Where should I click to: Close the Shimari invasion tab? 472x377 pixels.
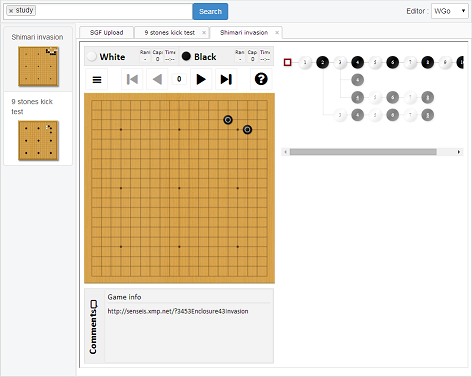tap(277, 33)
